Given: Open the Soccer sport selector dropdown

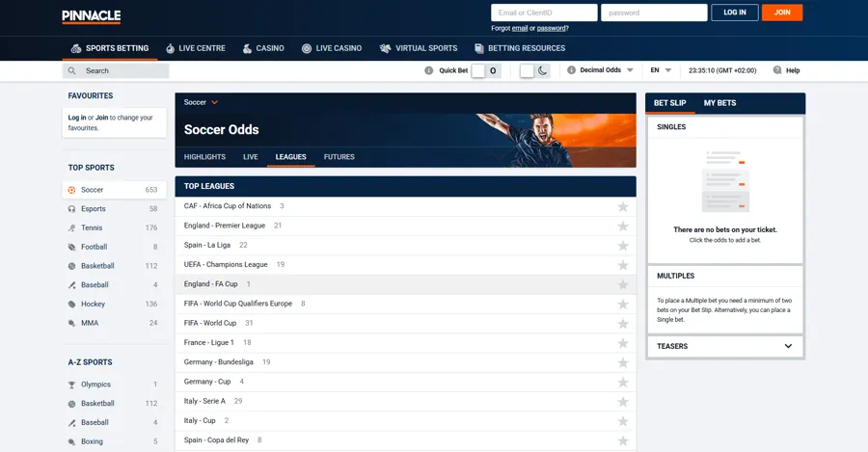Looking at the screenshot, I should pyautogui.click(x=201, y=102).
